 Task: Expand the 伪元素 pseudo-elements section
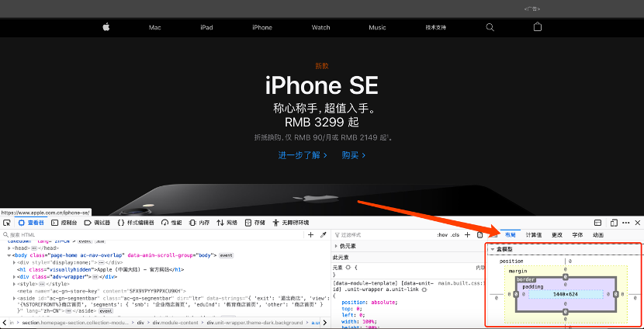coord(336,246)
